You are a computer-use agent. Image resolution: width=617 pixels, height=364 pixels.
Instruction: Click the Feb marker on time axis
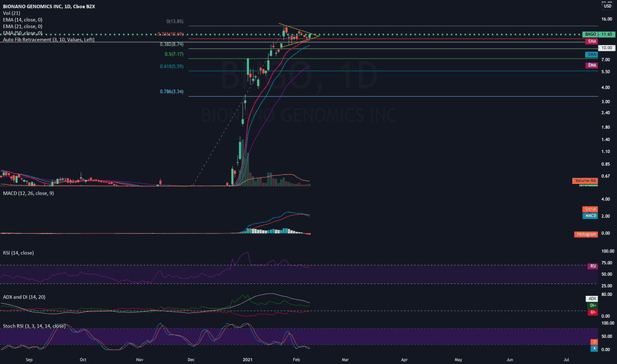pyautogui.click(x=297, y=359)
